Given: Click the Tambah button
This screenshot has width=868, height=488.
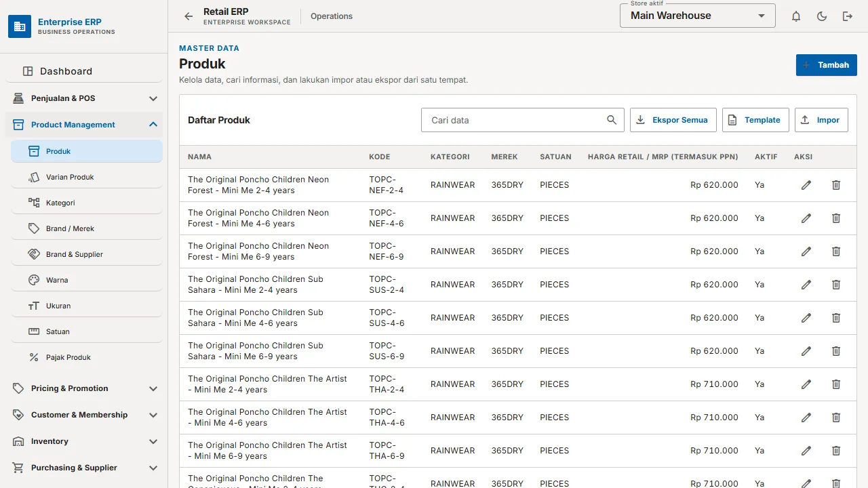Looking at the screenshot, I should 826,65.
